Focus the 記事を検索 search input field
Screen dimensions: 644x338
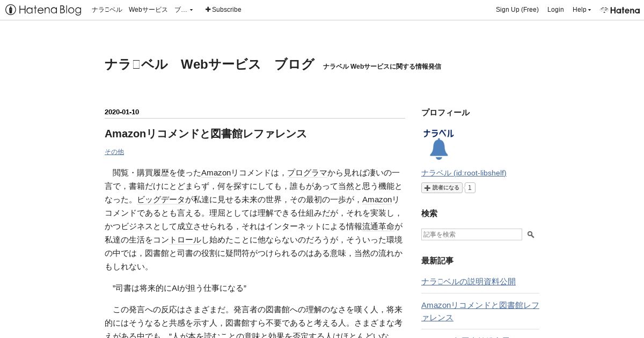[472, 234]
